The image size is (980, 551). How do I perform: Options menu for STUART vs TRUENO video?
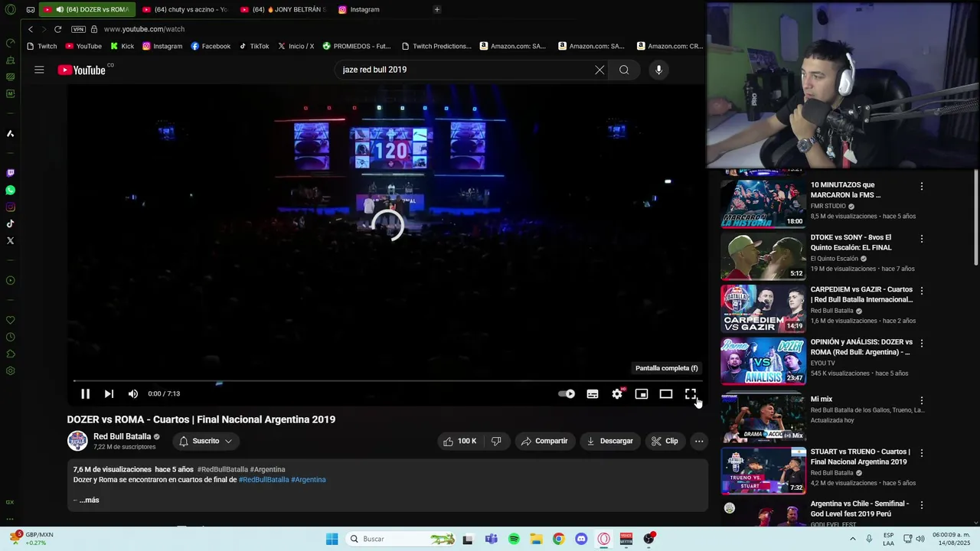[x=922, y=453]
